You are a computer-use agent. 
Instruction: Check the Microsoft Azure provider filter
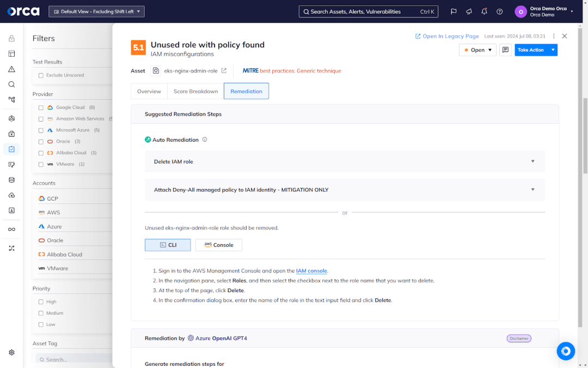(x=41, y=130)
